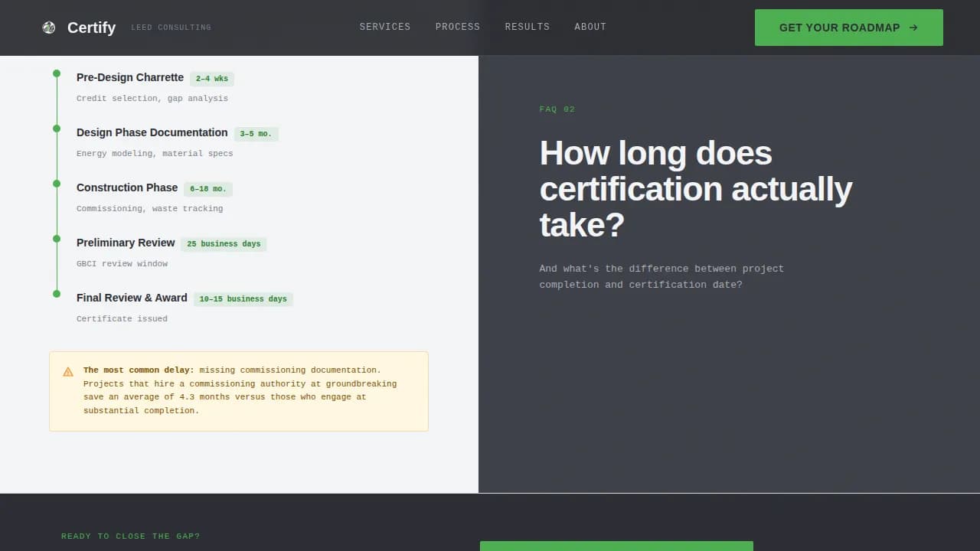Click the 10–15 business days badge
This screenshot has height=551, width=980.
pos(243,299)
